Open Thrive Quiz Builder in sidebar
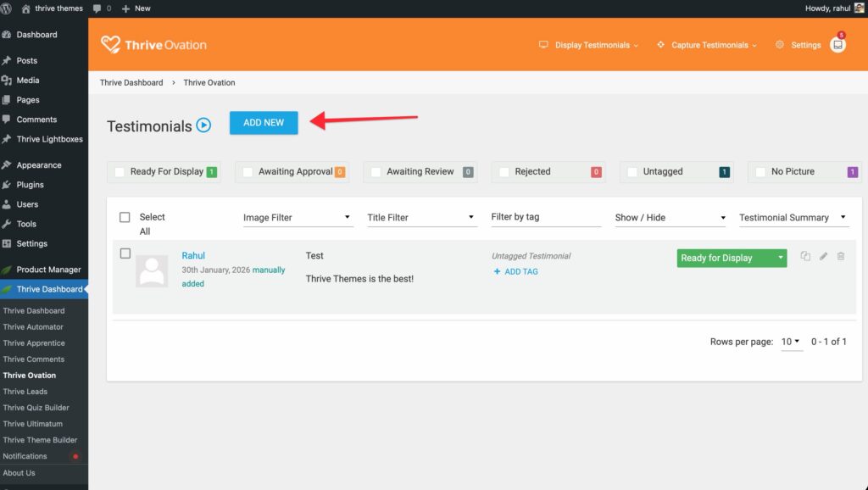Image resolution: width=868 pixels, height=490 pixels. tap(36, 408)
